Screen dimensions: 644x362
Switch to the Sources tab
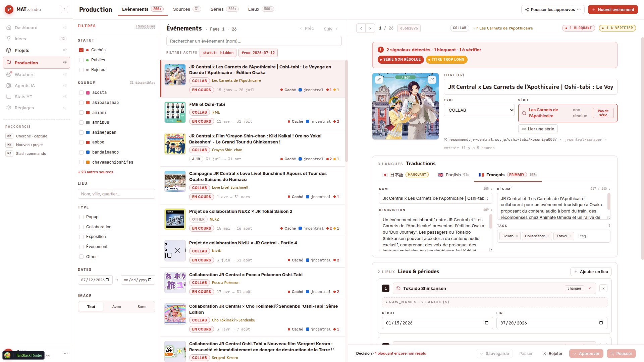point(187,9)
